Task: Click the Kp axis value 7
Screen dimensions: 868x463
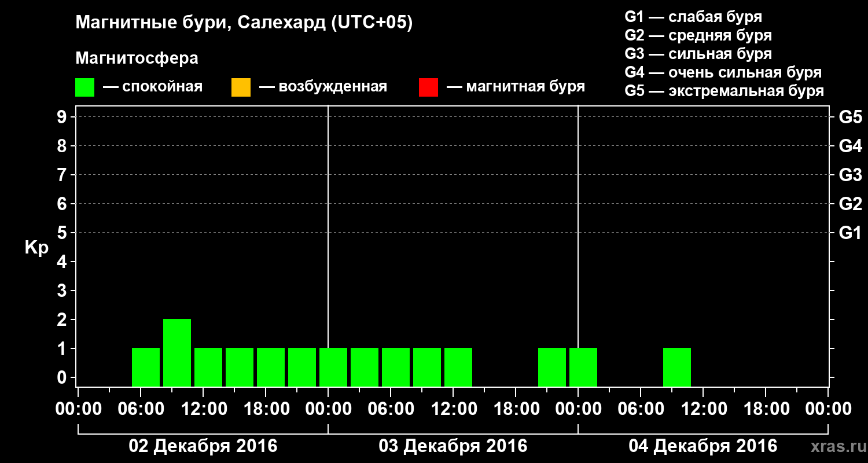Action: [x=62, y=175]
